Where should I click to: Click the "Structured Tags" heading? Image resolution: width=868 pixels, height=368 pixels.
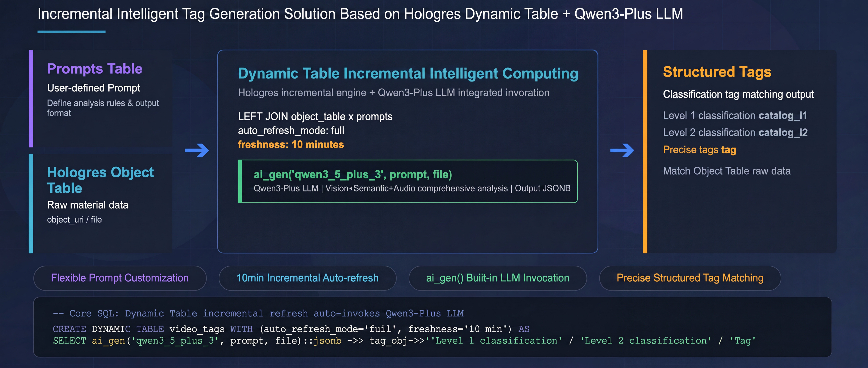point(717,72)
